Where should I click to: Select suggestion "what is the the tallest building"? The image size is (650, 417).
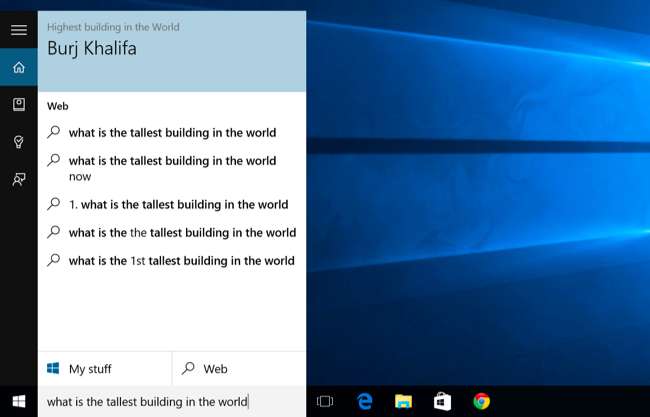172,233
